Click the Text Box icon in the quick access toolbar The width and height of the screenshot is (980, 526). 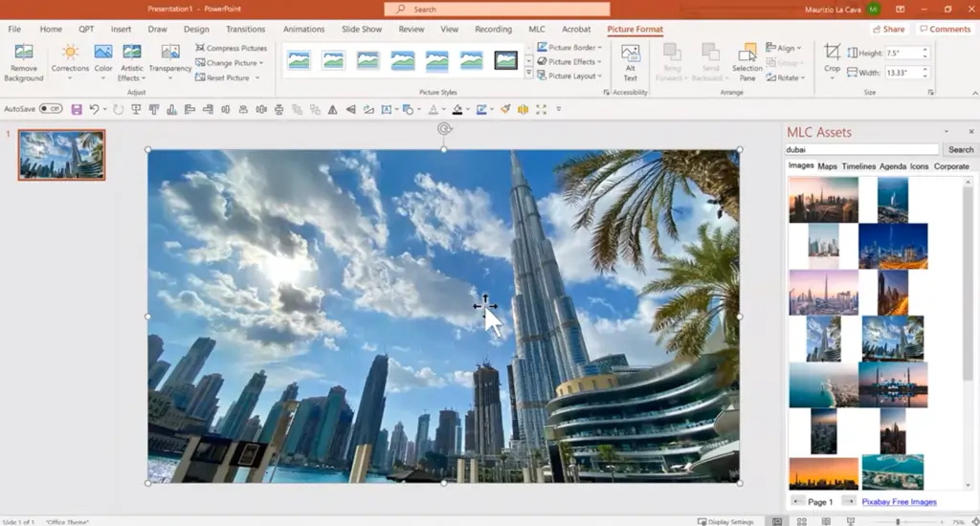pos(387,109)
